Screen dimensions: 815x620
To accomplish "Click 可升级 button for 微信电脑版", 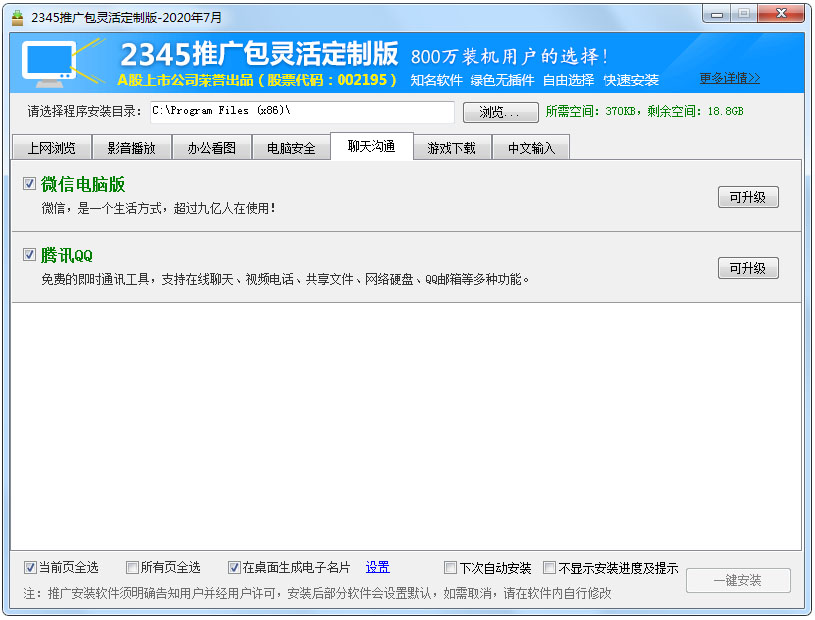I will pyautogui.click(x=748, y=197).
